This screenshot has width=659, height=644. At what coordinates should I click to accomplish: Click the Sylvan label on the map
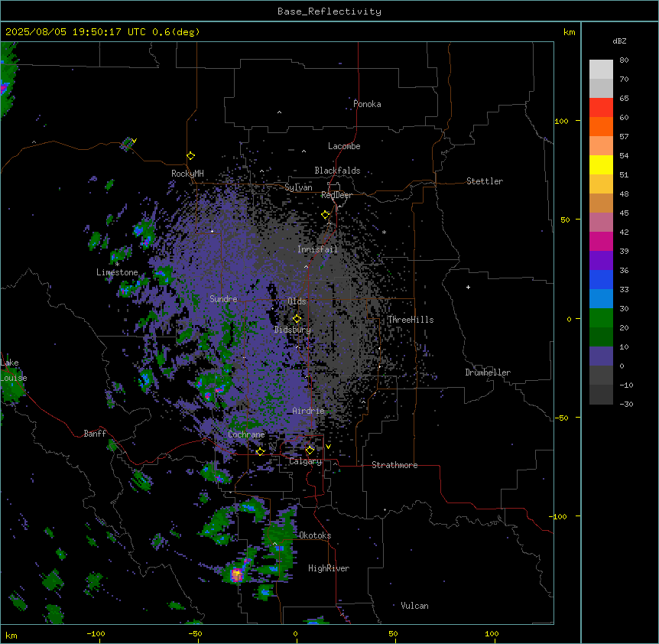298,187
